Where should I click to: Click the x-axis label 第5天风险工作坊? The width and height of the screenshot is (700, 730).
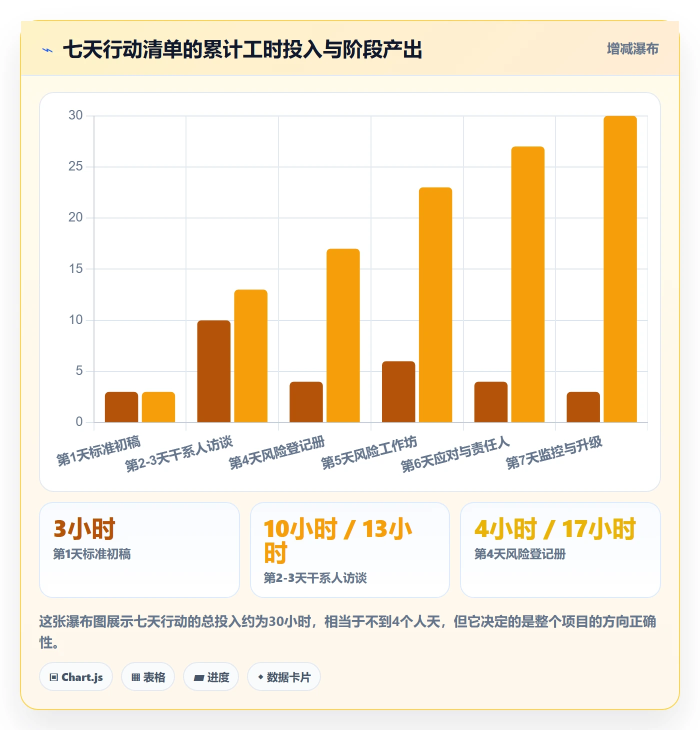(x=369, y=452)
